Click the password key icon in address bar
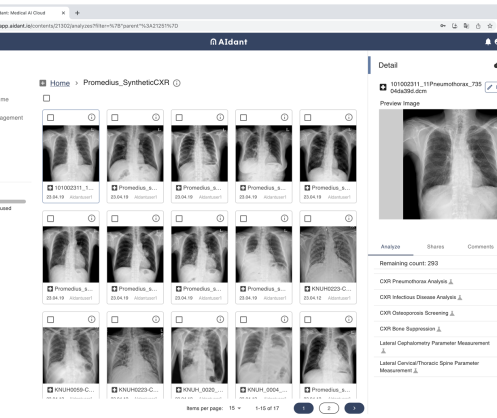497x418 pixels. tap(443, 26)
